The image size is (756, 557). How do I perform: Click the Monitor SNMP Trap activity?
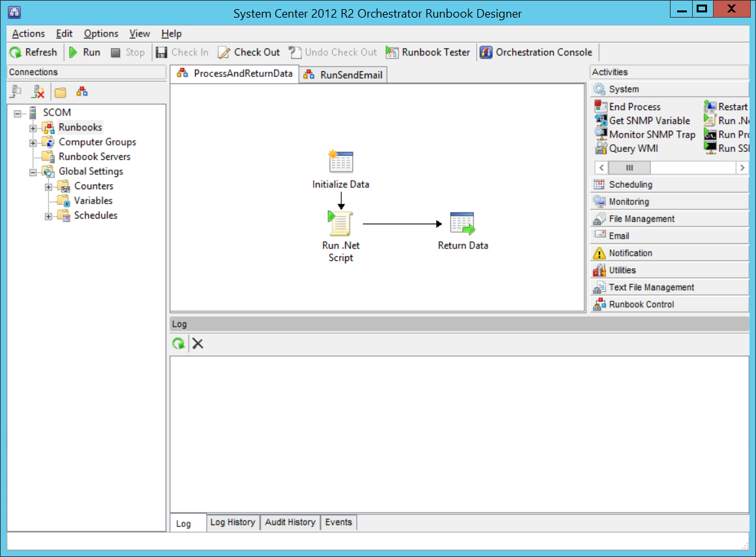click(x=645, y=134)
